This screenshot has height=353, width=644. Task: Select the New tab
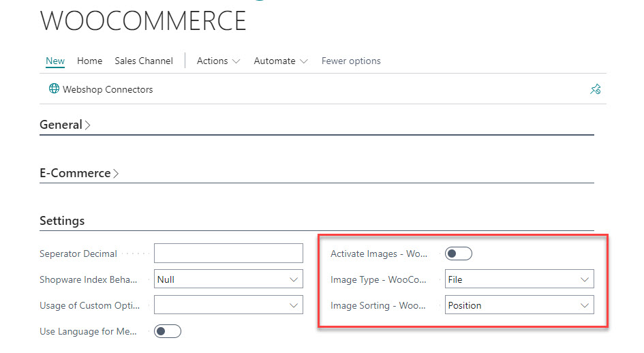click(x=55, y=61)
